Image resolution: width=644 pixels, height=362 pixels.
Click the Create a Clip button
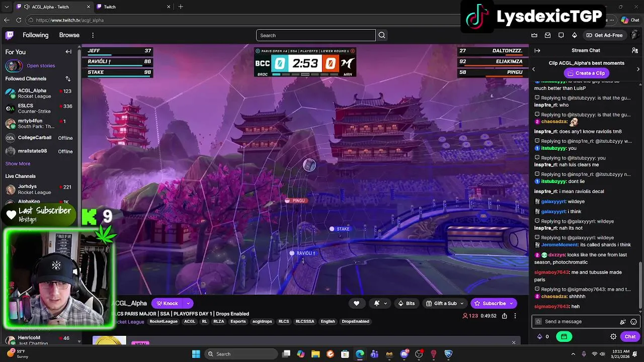pos(586,73)
